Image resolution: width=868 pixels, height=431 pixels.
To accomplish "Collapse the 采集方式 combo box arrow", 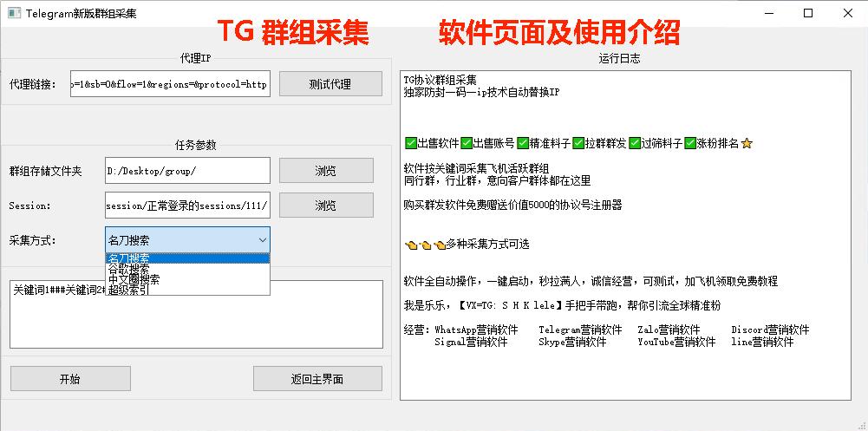I will tap(263, 240).
